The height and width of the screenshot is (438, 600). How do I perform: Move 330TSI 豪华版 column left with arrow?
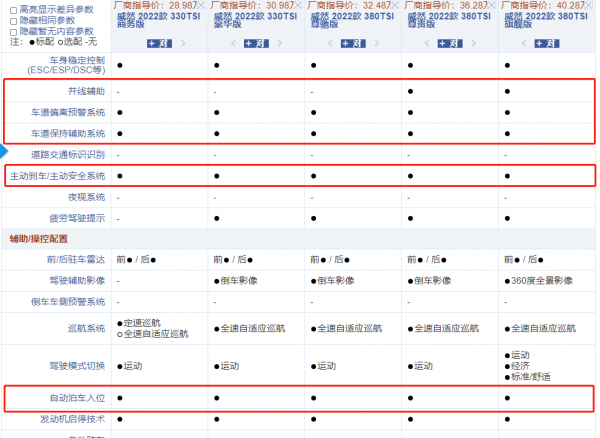233,43
